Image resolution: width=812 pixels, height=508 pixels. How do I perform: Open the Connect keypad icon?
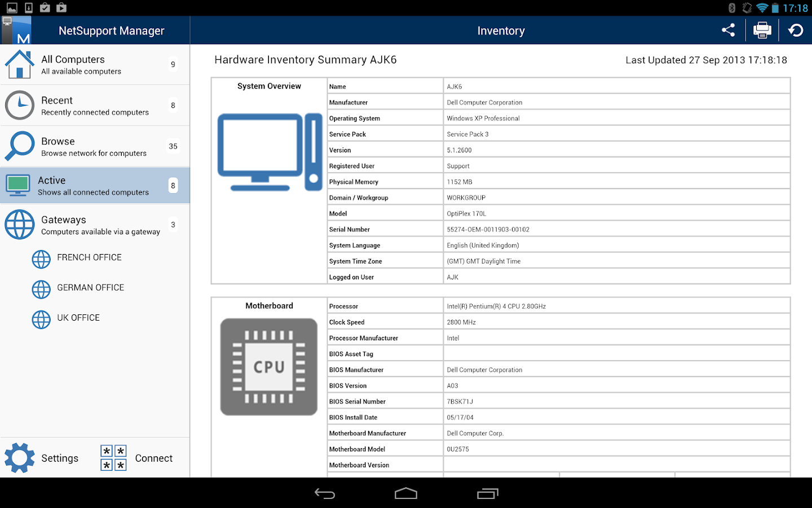click(113, 458)
